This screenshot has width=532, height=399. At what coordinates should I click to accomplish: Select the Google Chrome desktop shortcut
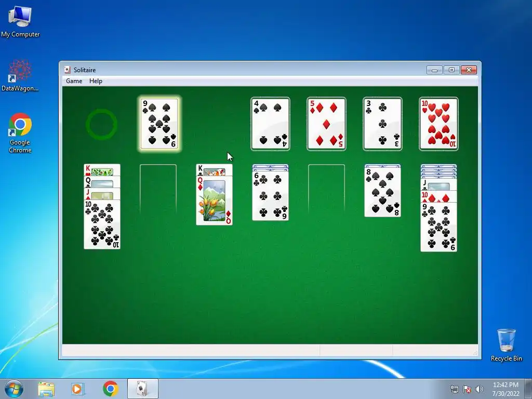(x=20, y=133)
